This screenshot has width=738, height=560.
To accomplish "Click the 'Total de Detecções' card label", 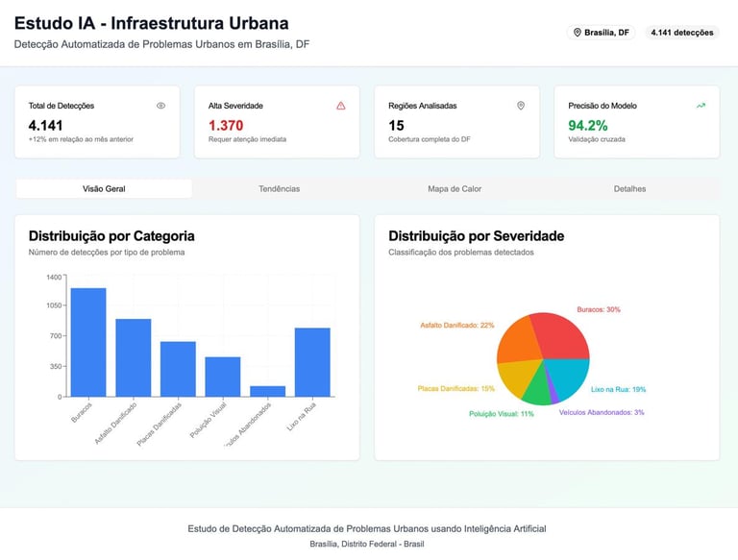I will (61, 106).
